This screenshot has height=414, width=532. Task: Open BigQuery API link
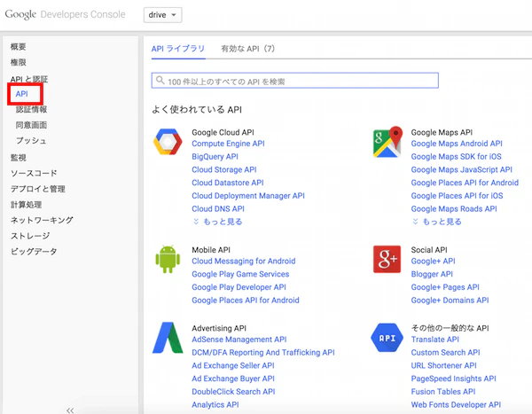click(215, 156)
